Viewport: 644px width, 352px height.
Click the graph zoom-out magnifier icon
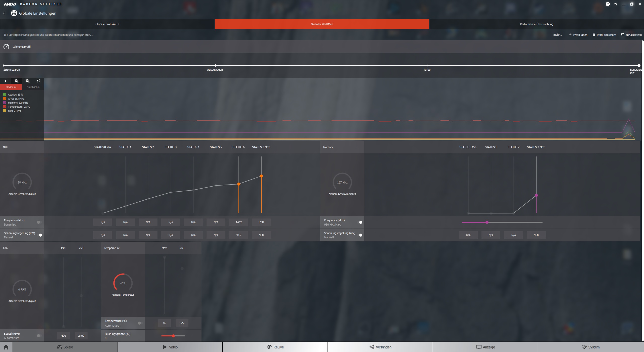[28, 81]
